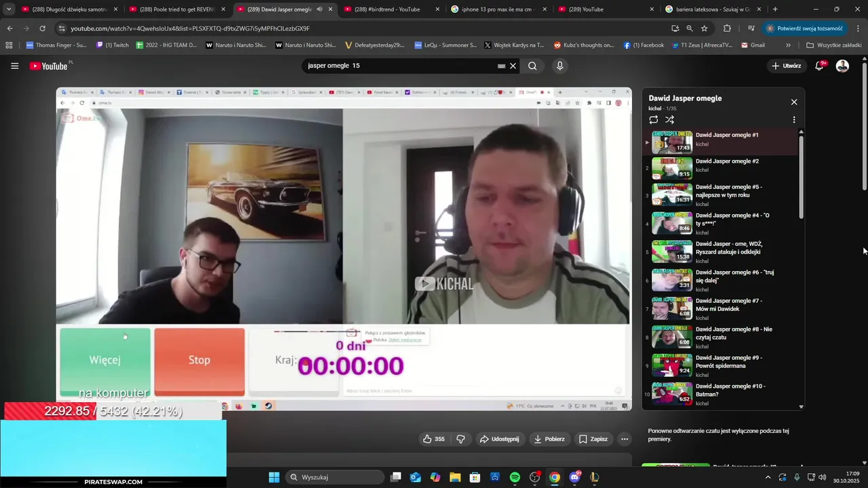Click the address bar URL
This screenshot has height=488, width=868.
coord(190,28)
